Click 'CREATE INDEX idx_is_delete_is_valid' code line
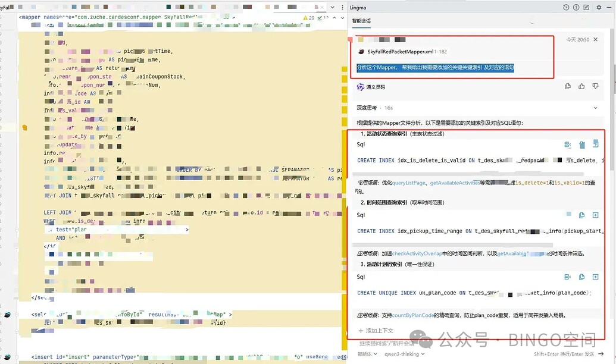Image resolution: width=616 pixels, height=364 pixels. tap(480, 161)
